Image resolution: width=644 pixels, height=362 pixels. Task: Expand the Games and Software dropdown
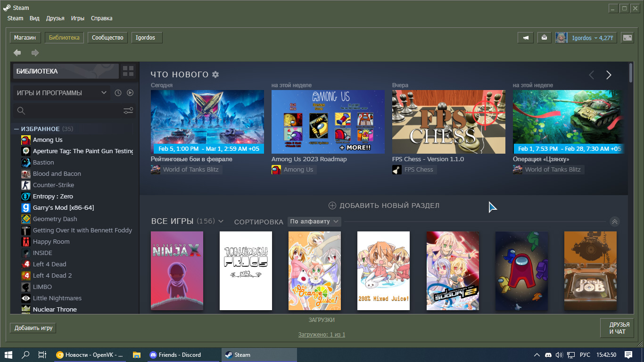pos(61,93)
